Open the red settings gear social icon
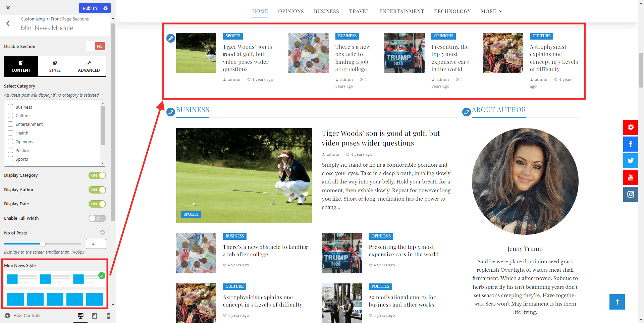The image size is (644, 323). coord(631,127)
